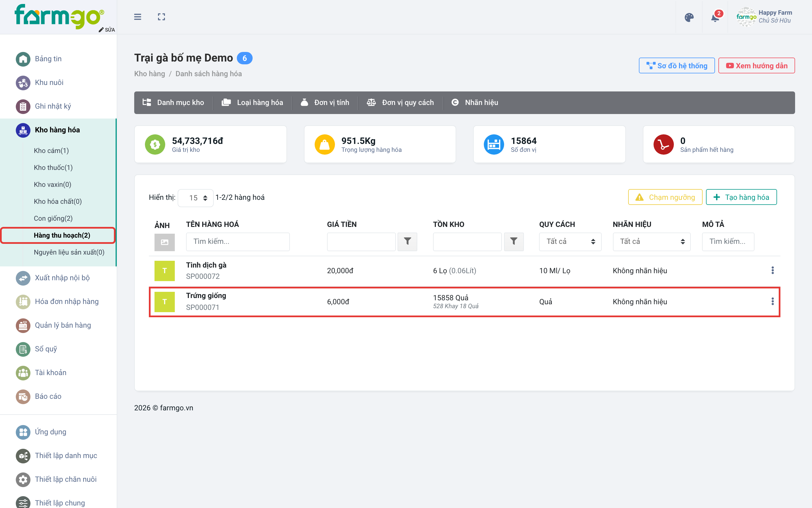Open Nhãn hiệu tab
Image resolution: width=812 pixels, height=508 pixels.
[475, 102]
